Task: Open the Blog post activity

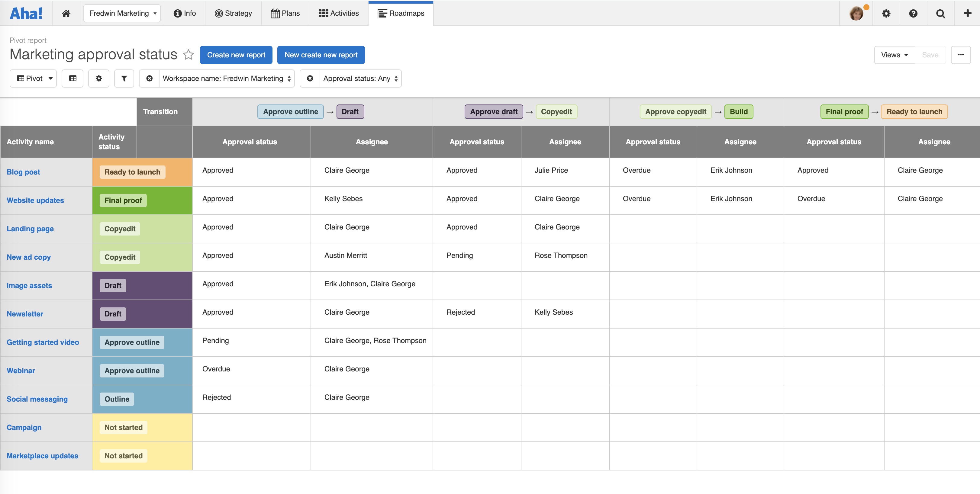Action: pos(23,172)
